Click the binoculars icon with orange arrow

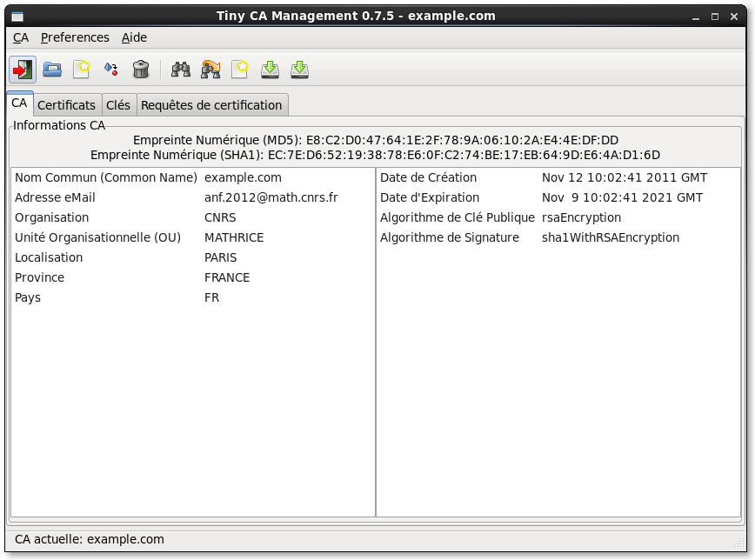coord(210,70)
